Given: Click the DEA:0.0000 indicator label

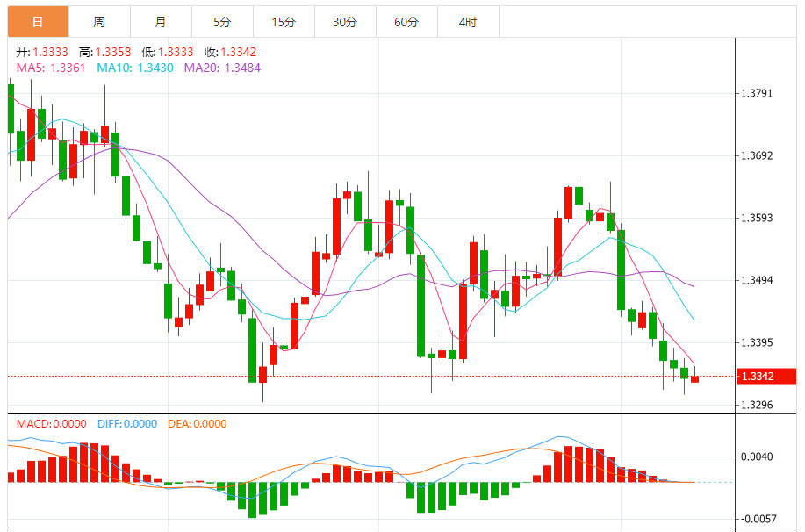Looking at the screenshot, I should (x=198, y=424).
